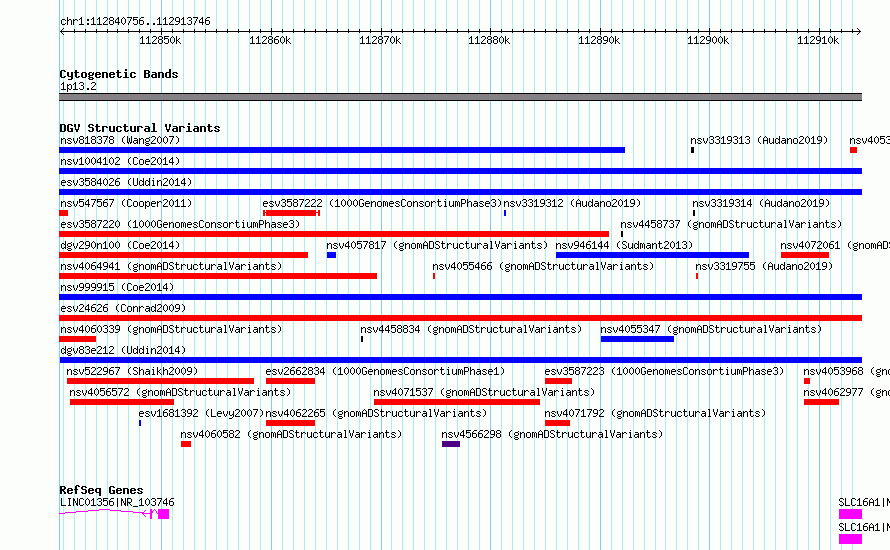
Task: Click the esv3587223 (1000GenomesConsortiumPhase3) label
Action: (664, 371)
